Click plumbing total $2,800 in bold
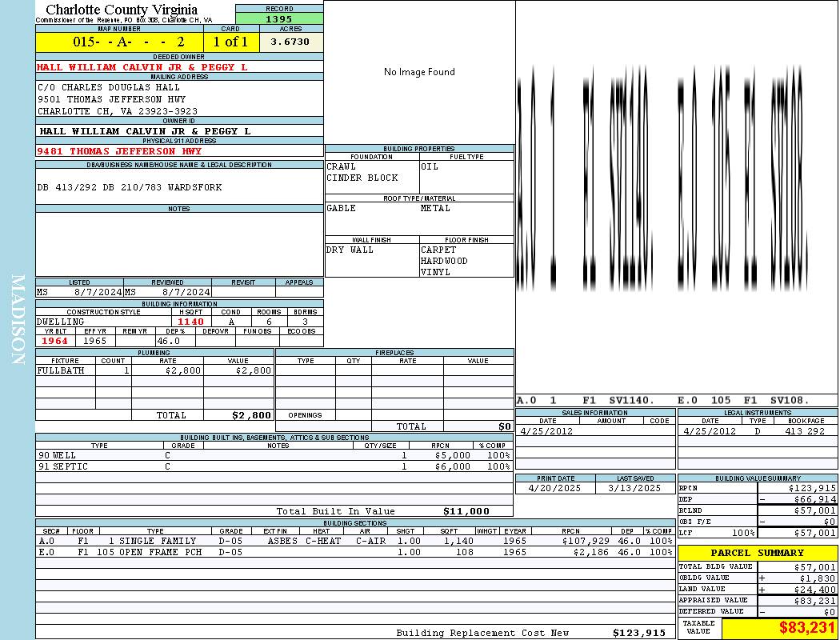The width and height of the screenshot is (840, 640). tap(251, 415)
